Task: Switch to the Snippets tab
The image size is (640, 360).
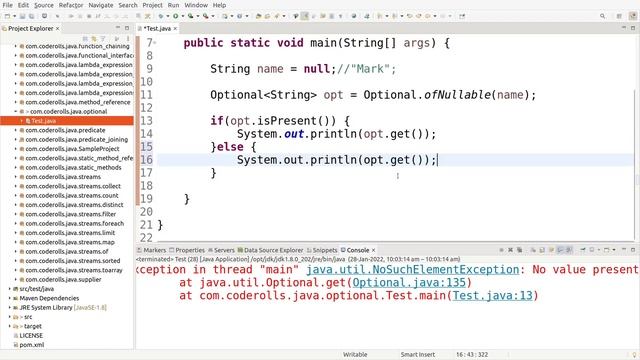Action: click(x=322, y=250)
